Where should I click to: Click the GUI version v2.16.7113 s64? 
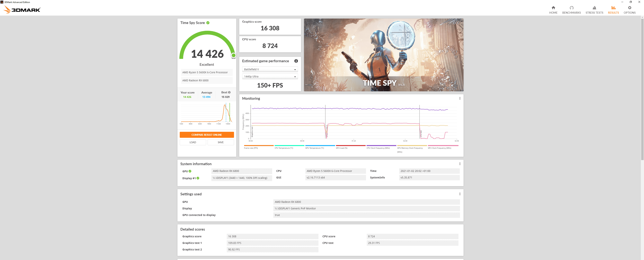point(335,177)
